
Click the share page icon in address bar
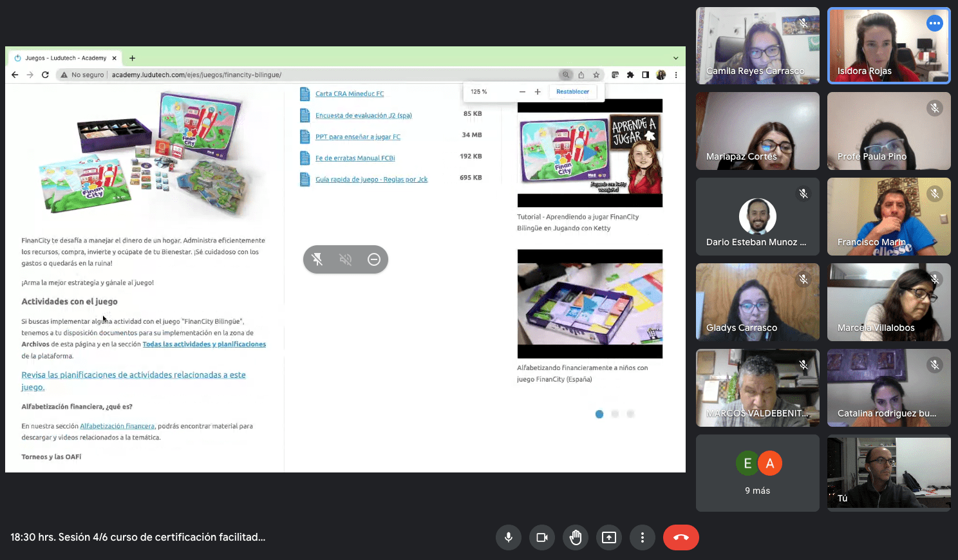581,75
